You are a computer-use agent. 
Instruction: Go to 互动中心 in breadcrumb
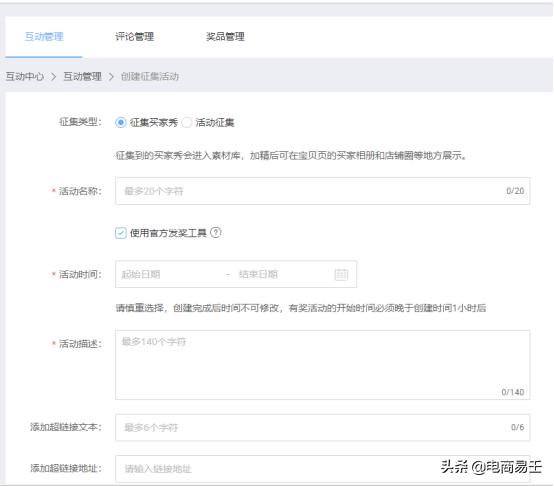pos(25,76)
